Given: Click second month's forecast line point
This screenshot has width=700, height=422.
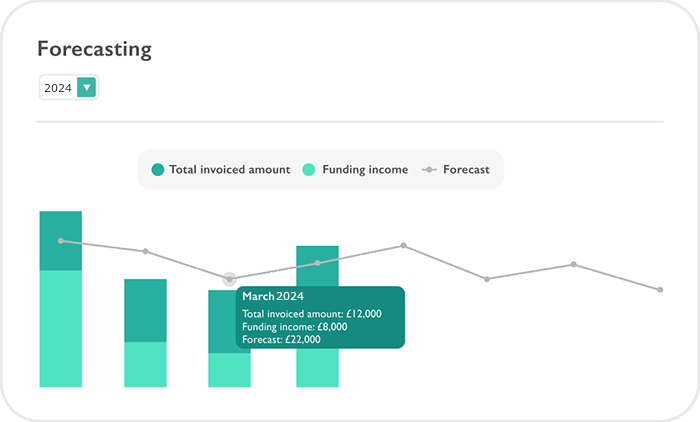Looking at the screenshot, I should (145, 251).
